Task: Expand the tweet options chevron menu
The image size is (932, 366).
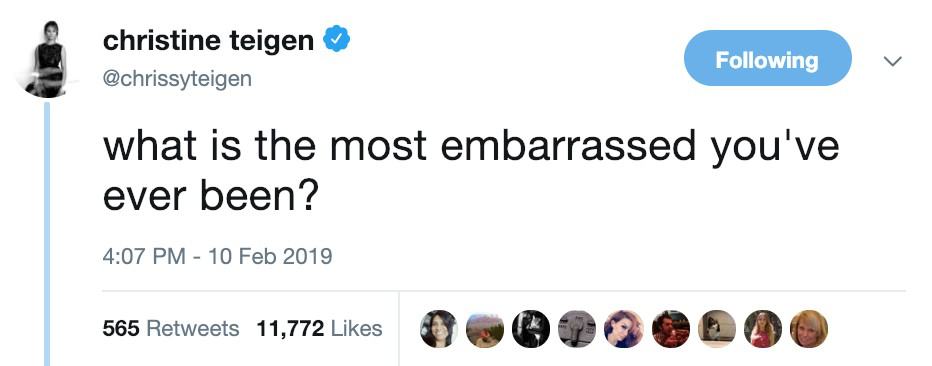Action: tap(892, 61)
